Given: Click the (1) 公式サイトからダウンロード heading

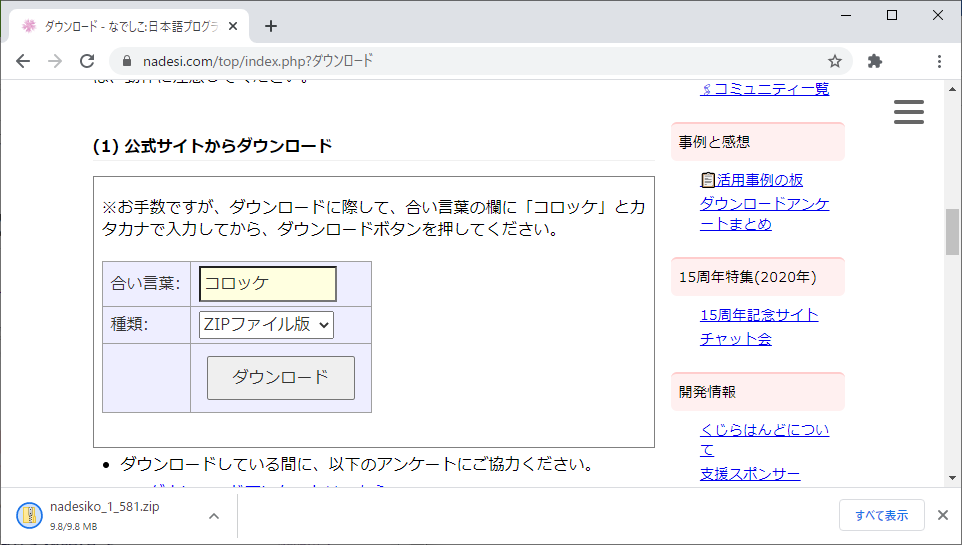Looking at the screenshot, I should [x=212, y=146].
